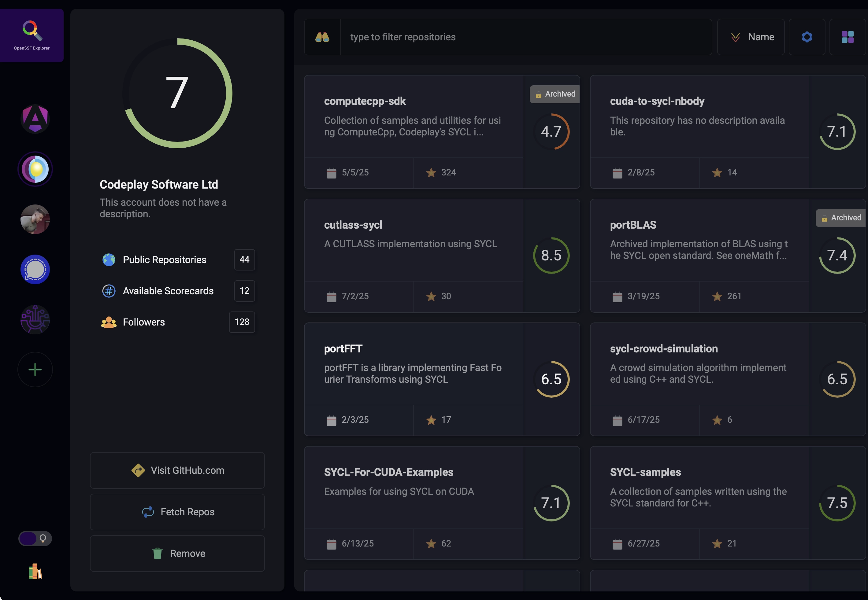868x600 pixels.
Task: Add a new account with the plus button
Action: pyautogui.click(x=35, y=370)
